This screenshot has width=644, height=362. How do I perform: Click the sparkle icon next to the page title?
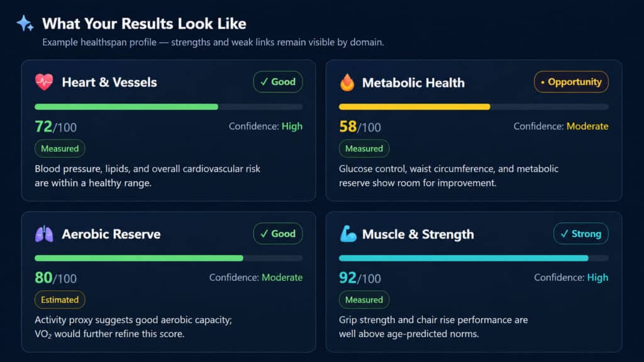pos(25,23)
